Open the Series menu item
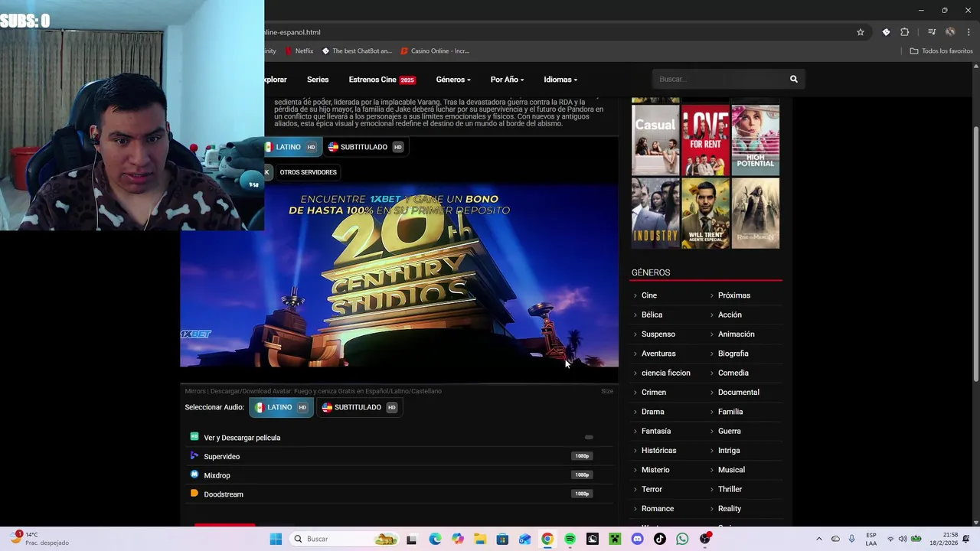 [x=318, y=80]
